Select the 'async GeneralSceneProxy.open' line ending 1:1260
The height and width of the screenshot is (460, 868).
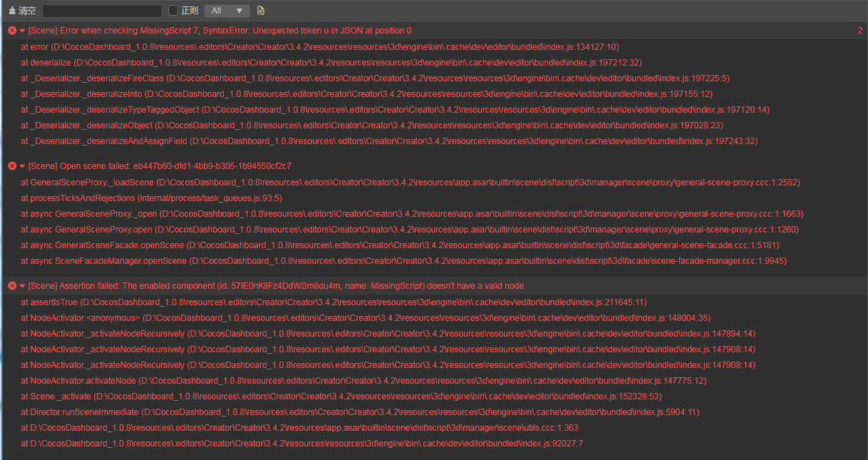click(410, 230)
